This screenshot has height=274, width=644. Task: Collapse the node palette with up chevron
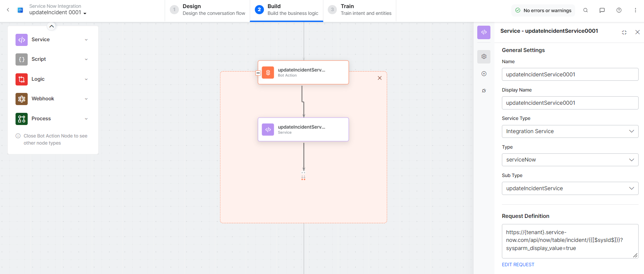51,26
